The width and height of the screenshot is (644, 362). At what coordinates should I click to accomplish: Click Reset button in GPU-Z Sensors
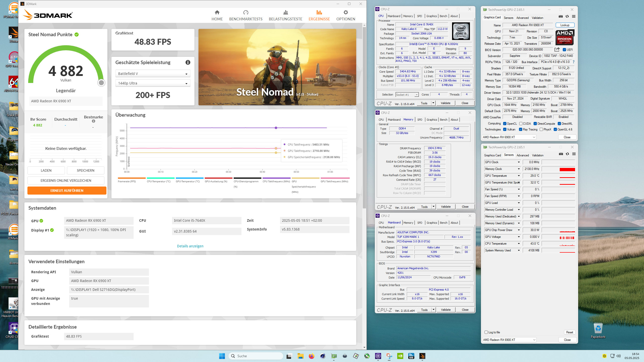[x=569, y=332]
